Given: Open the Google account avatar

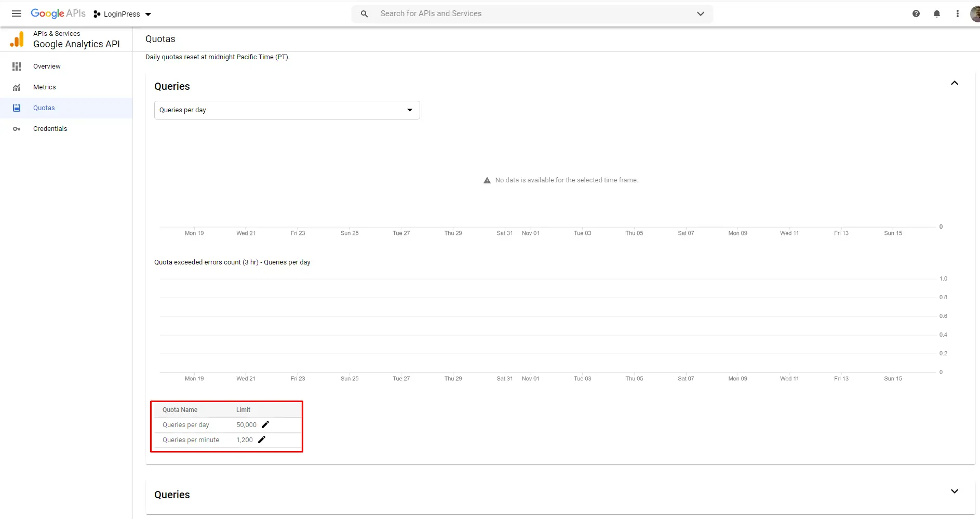Looking at the screenshot, I should 976,14.
